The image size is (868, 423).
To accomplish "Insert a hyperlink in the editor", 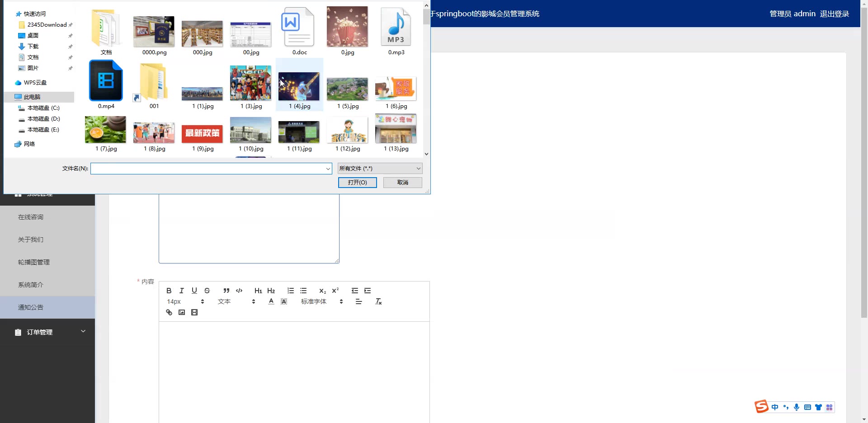I will coord(169,312).
